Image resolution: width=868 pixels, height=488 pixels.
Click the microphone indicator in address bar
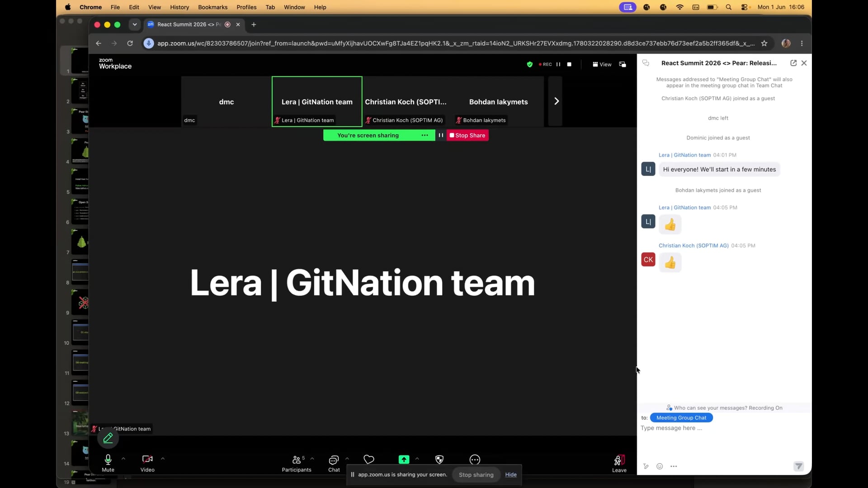149,43
